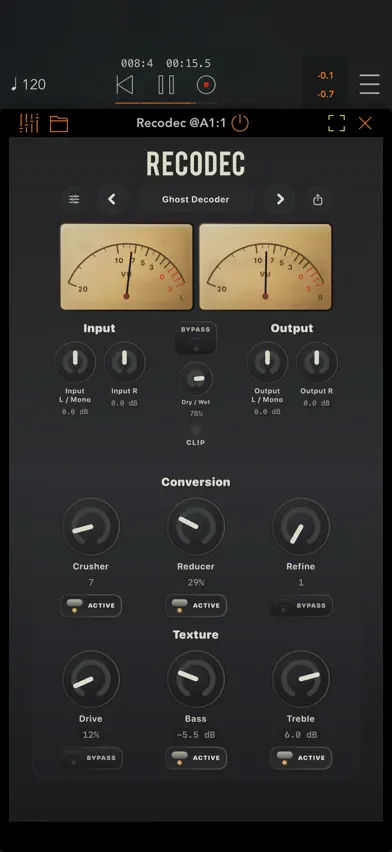Adjust the Dry / Wet knob
Image resolution: width=392 pixels, height=852 pixels.
196,379
